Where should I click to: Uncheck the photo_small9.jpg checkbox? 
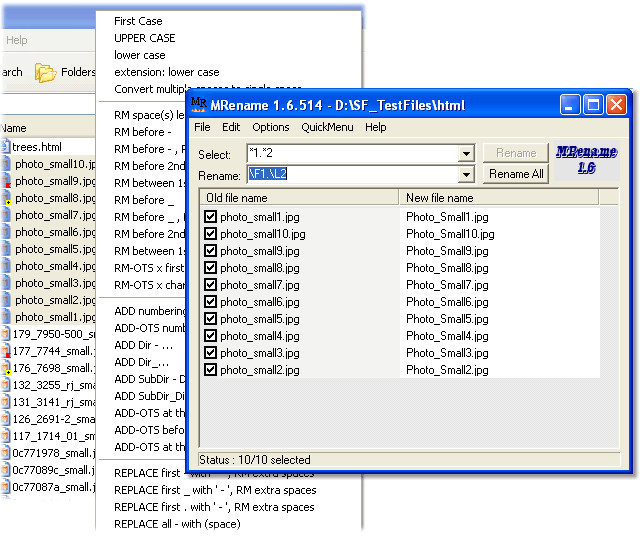[x=210, y=251]
